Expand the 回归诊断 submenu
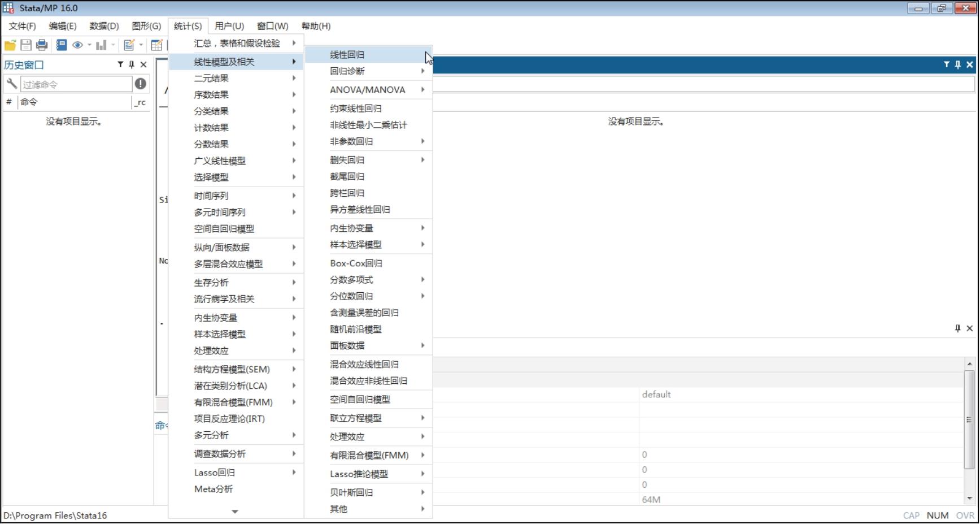The height and width of the screenshot is (524, 980). pos(369,71)
